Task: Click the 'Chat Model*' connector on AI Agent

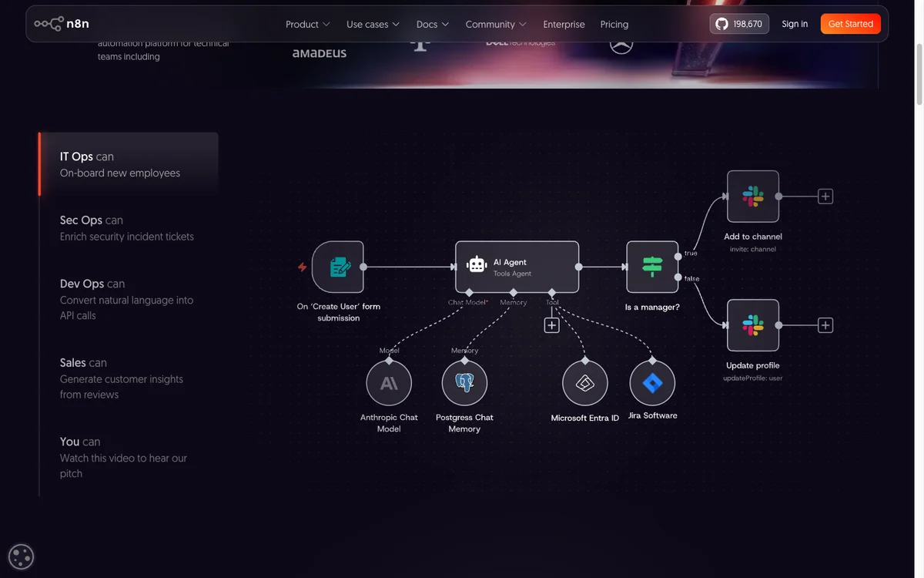Action: (x=468, y=293)
